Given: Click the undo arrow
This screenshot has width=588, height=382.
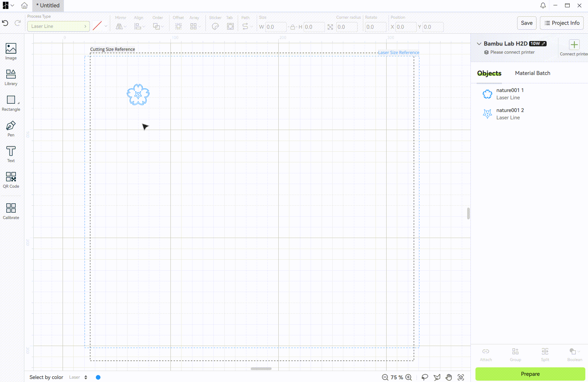Looking at the screenshot, I should [x=5, y=23].
